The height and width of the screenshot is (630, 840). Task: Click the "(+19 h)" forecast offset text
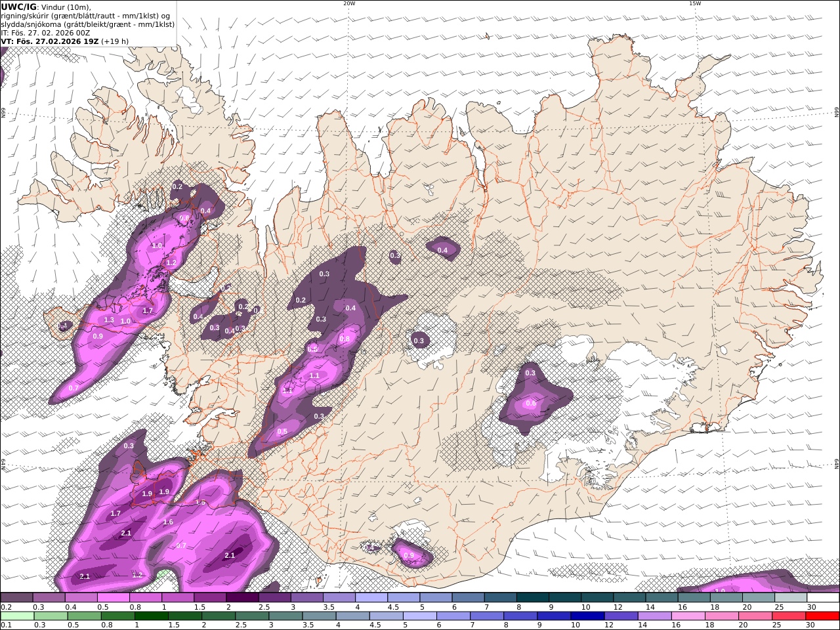[x=115, y=41]
